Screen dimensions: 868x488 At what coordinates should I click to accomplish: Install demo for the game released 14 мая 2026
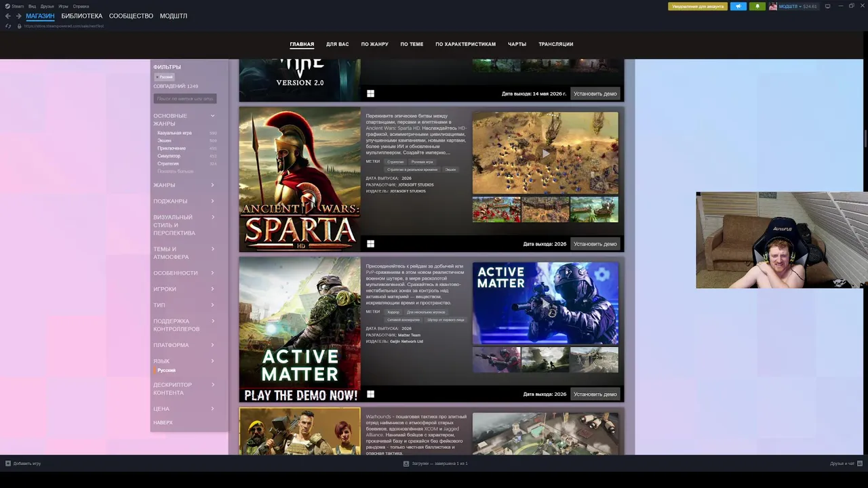[x=595, y=94]
